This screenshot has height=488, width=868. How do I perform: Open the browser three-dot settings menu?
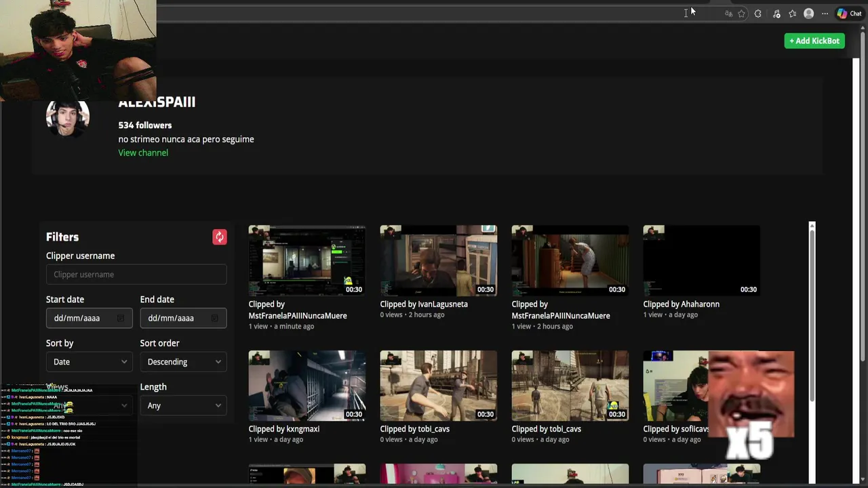point(825,14)
